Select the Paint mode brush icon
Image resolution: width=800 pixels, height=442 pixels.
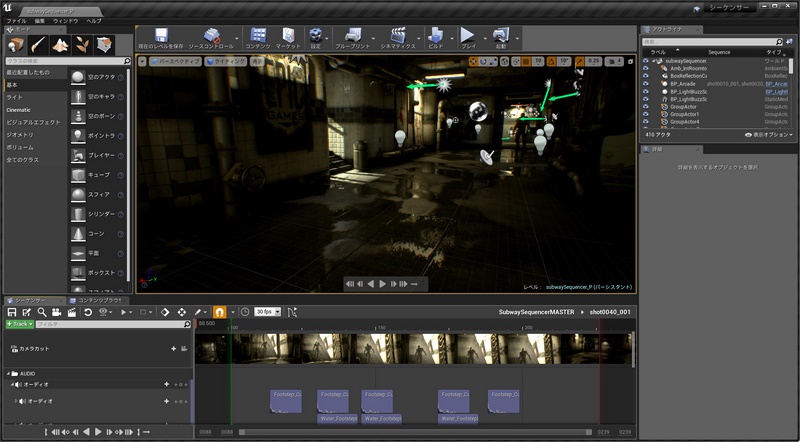(x=38, y=45)
